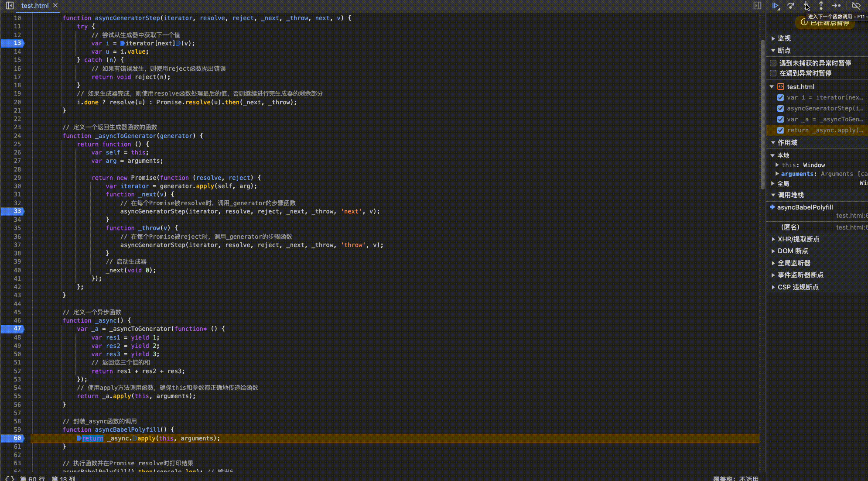The image size is (868, 481).
Task: Close the test.html tab
Action: pos(55,6)
